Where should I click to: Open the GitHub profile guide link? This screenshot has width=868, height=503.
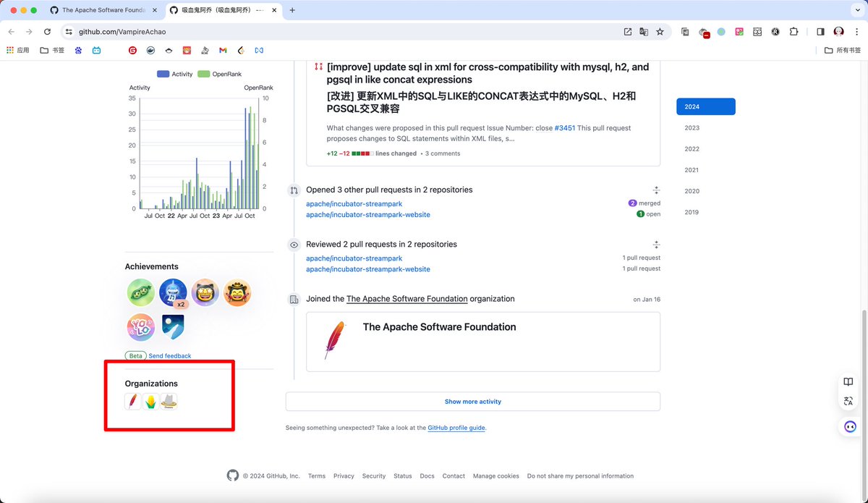(x=456, y=428)
